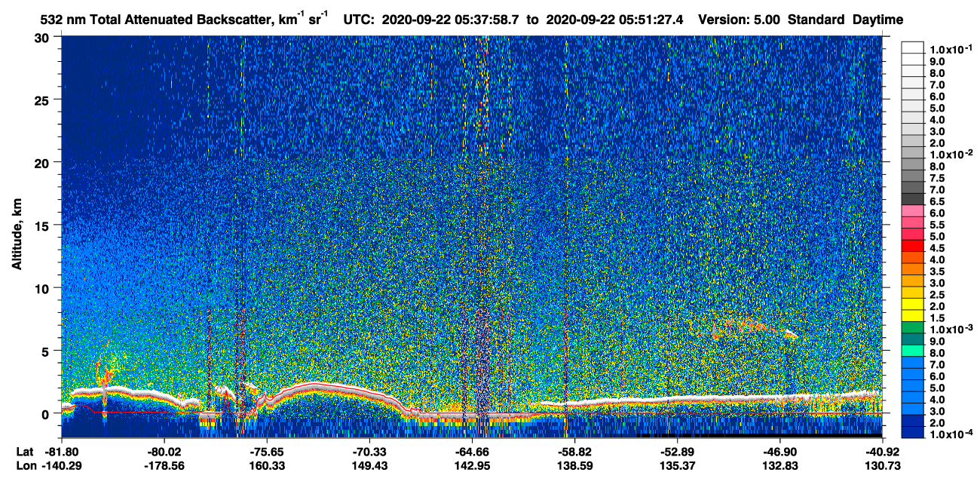Select colorbar label '6.5'
The image size is (980, 503).
(936, 201)
